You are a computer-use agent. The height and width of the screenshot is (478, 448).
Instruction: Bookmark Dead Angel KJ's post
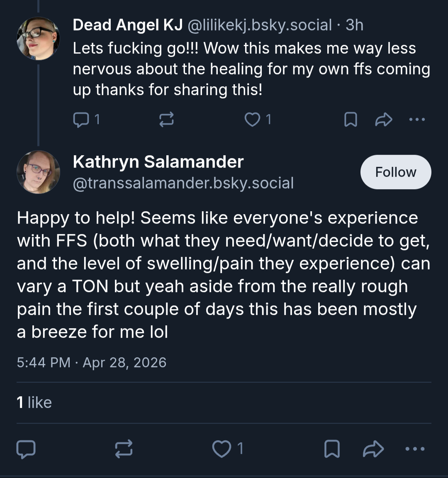pos(351,119)
